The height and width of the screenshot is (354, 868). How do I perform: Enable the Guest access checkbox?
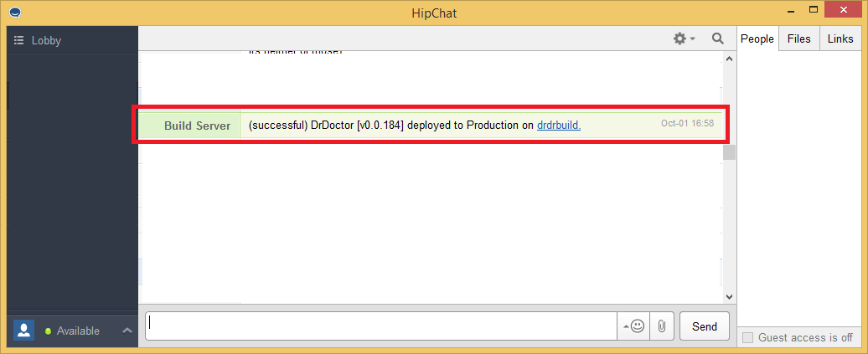(x=748, y=338)
